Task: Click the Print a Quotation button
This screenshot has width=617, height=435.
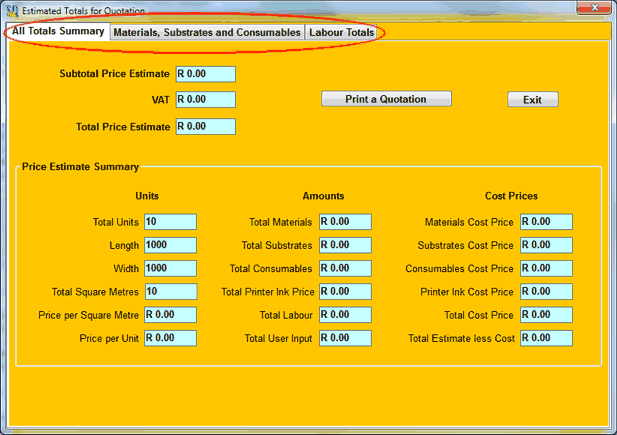Action: [x=386, y=99]
